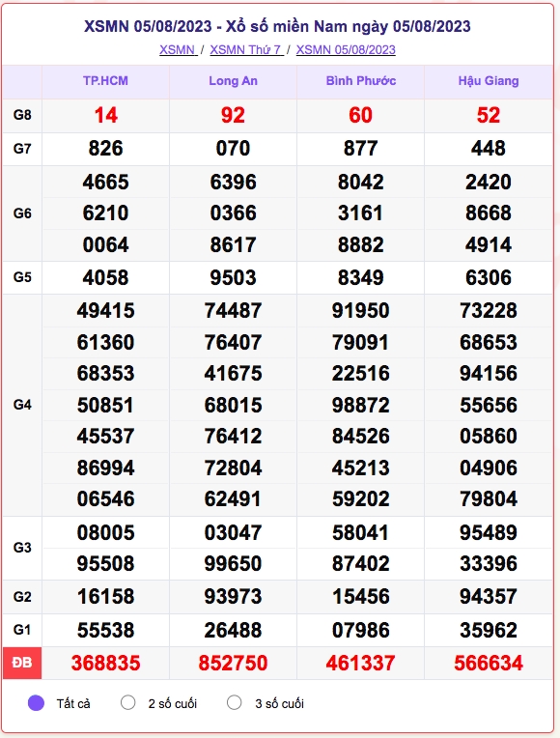Click the G4 number 49415
Screen dimensions: 560x738
105,311
